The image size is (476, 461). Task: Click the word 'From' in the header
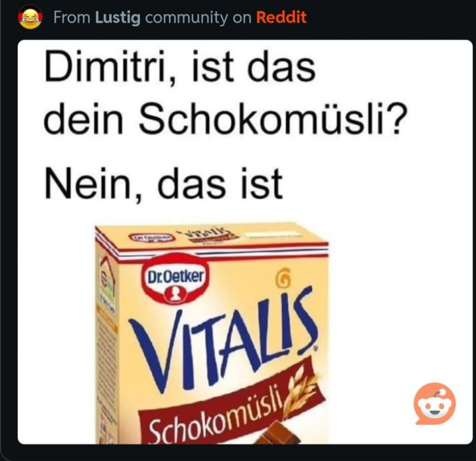[72, 18]
